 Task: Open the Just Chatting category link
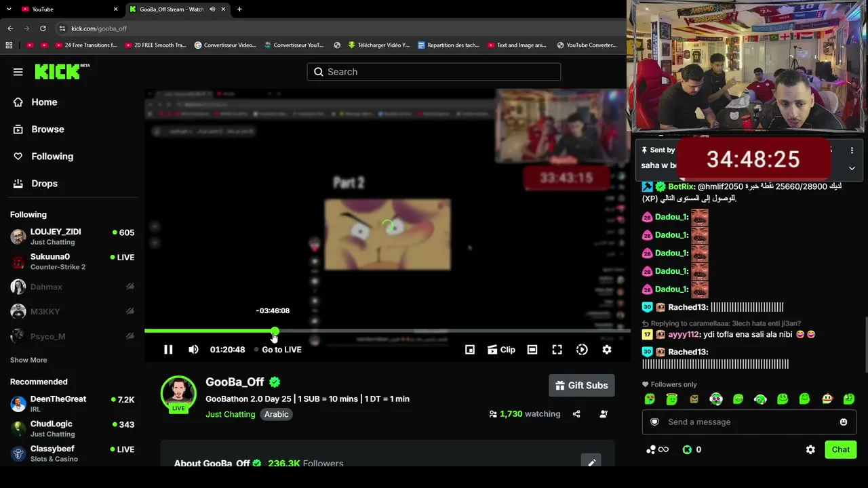[x=231, y=414]
